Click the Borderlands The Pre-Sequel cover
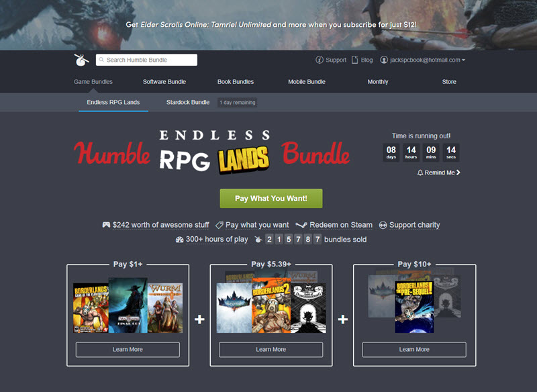Viewport: 537px width, 392px height. 414,307
